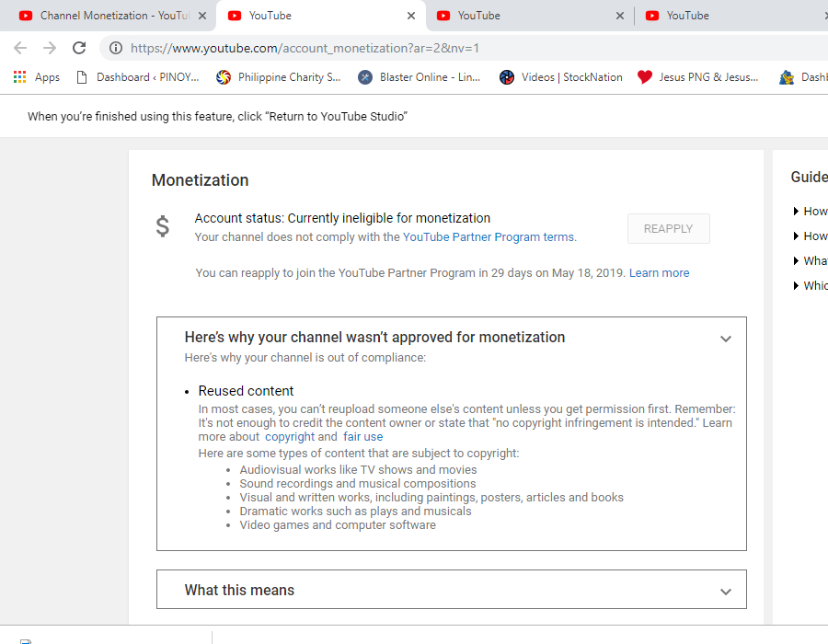This screenshot has height=644, width=828.
Task: Open the Apps grid shortcut
Action: pyautogui.click(x=37, y=77)
